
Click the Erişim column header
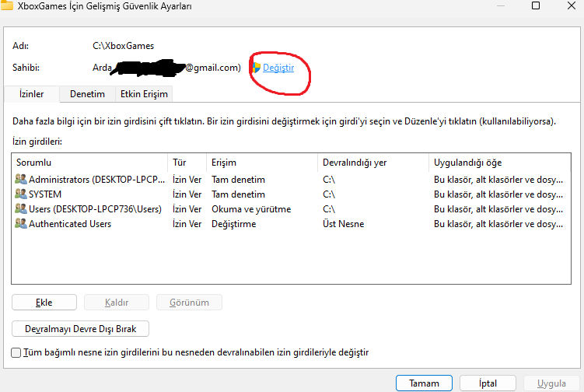[x=262, y=163]
